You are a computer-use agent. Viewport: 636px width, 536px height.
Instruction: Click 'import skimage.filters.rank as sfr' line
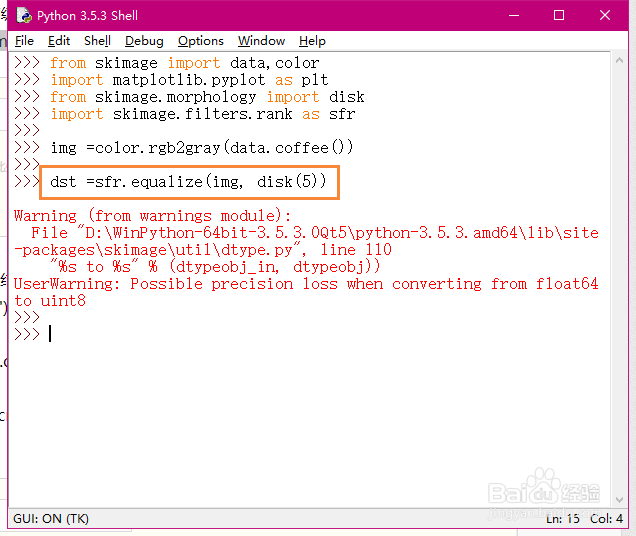tap(202, 114)
